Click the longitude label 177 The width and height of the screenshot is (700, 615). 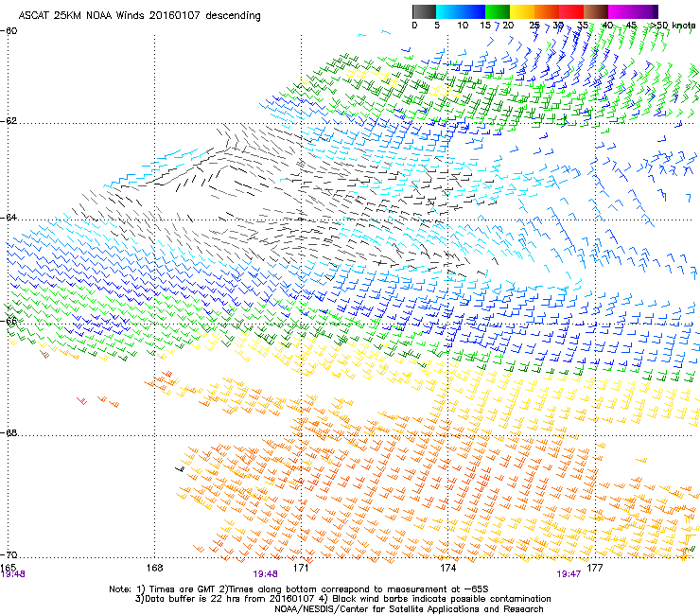click(x=594, y=568)
